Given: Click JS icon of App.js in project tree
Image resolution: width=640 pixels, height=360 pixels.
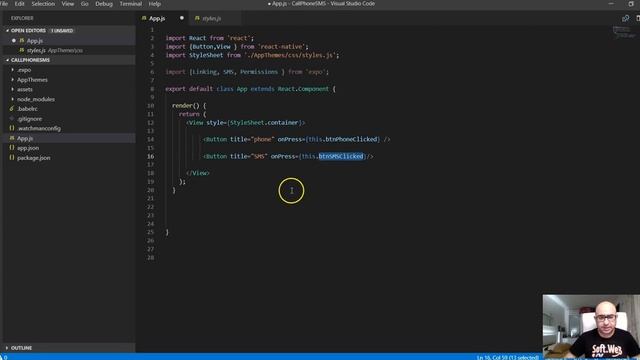Looking at the screenshot, I should (11, 138).
